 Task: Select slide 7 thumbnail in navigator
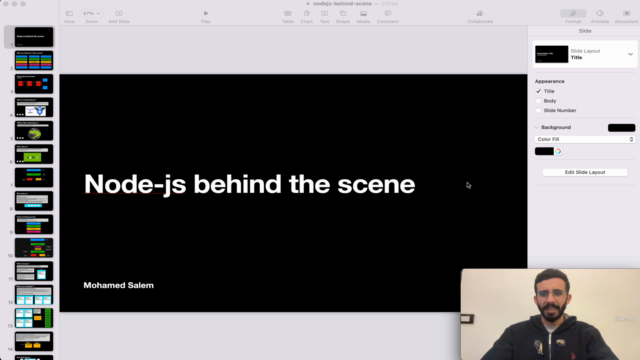[34, 178]
